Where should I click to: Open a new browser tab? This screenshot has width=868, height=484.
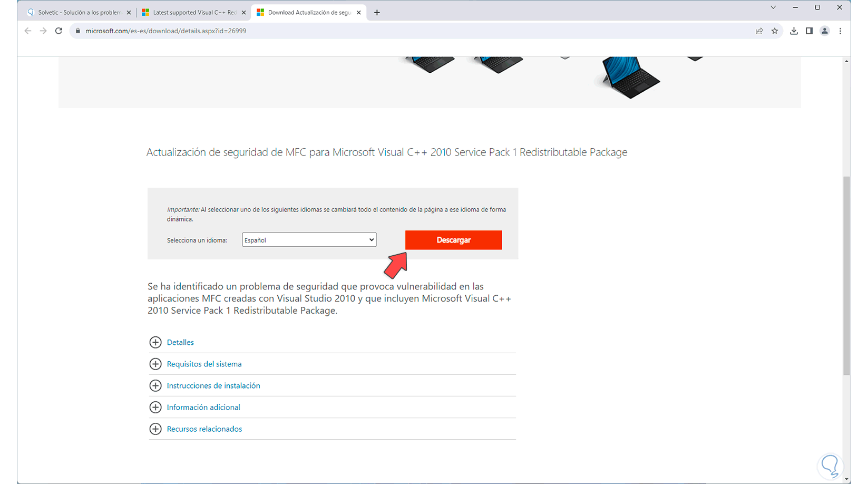pos(377,13)
